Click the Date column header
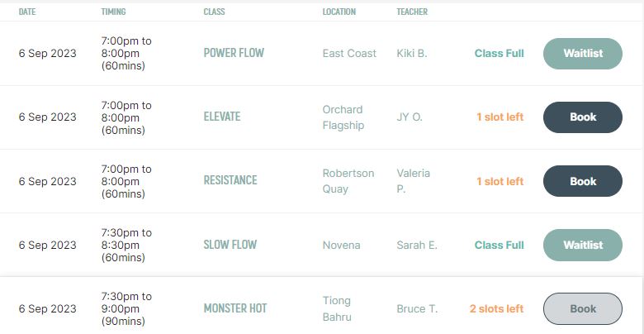The image size is (644, 334). 27,12
